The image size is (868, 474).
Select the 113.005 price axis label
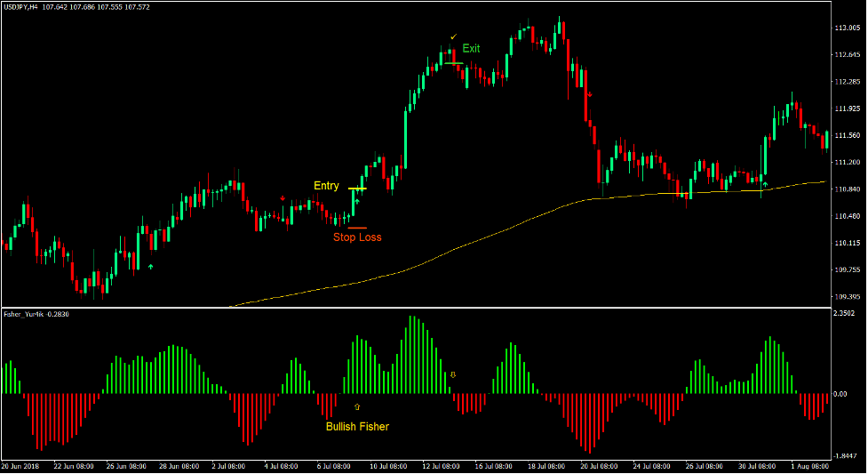pyautogui.click(x=847, y=28)
